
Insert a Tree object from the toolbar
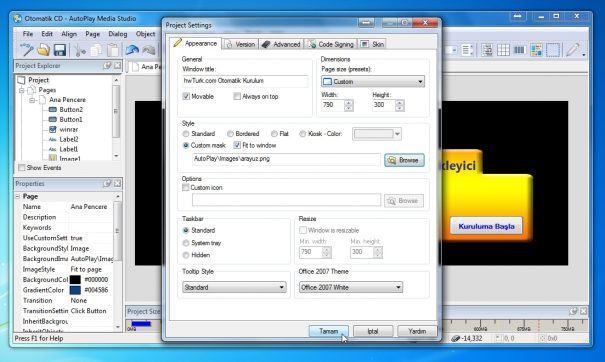[487, 50]
